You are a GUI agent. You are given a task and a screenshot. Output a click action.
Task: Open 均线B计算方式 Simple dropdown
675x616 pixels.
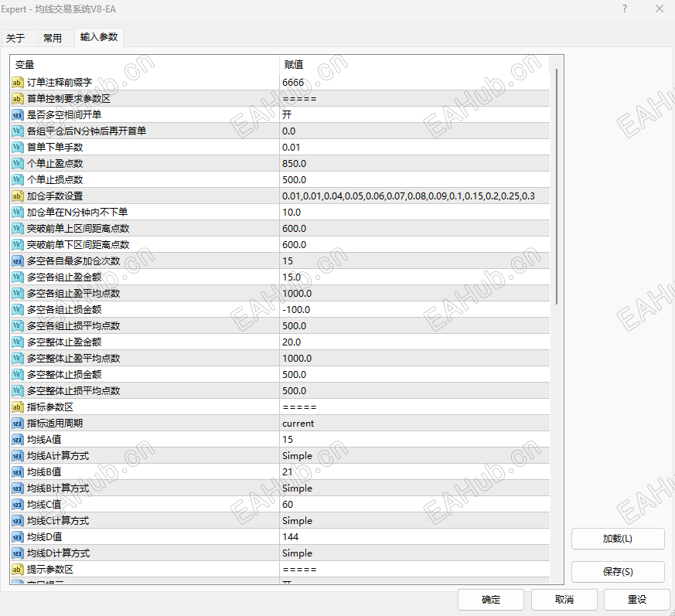click(x=414, y=488)
